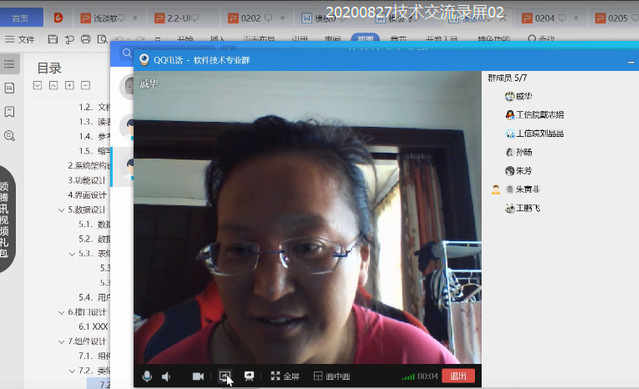Collapse the 7.组件设计 outline section
This screenshot has width=639, height=389.
tap(61, 342)
